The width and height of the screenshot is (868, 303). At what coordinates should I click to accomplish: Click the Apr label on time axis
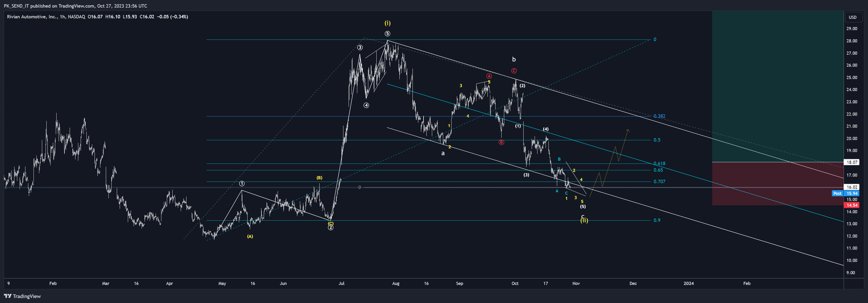tap(169, 283)
